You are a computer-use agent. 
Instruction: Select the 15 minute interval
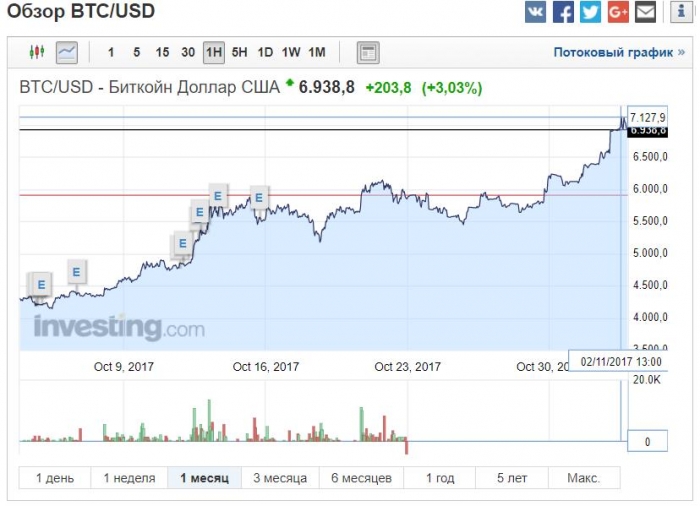click(x=162, y=52)
